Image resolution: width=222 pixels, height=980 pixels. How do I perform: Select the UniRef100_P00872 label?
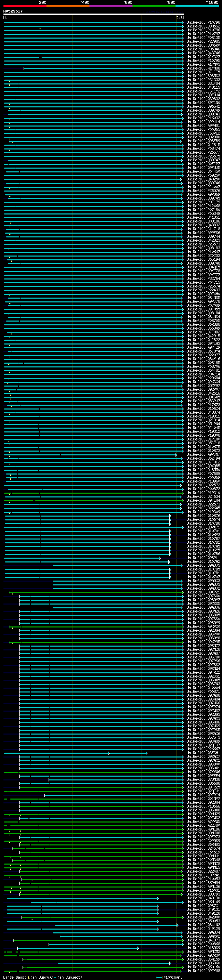click(x=203, y=489)
